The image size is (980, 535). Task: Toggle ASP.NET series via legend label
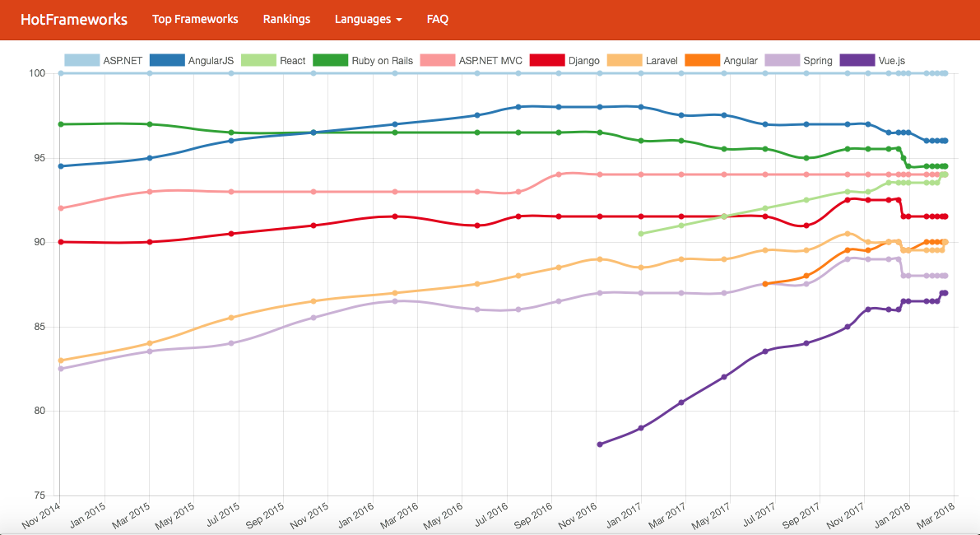(123, 61)
